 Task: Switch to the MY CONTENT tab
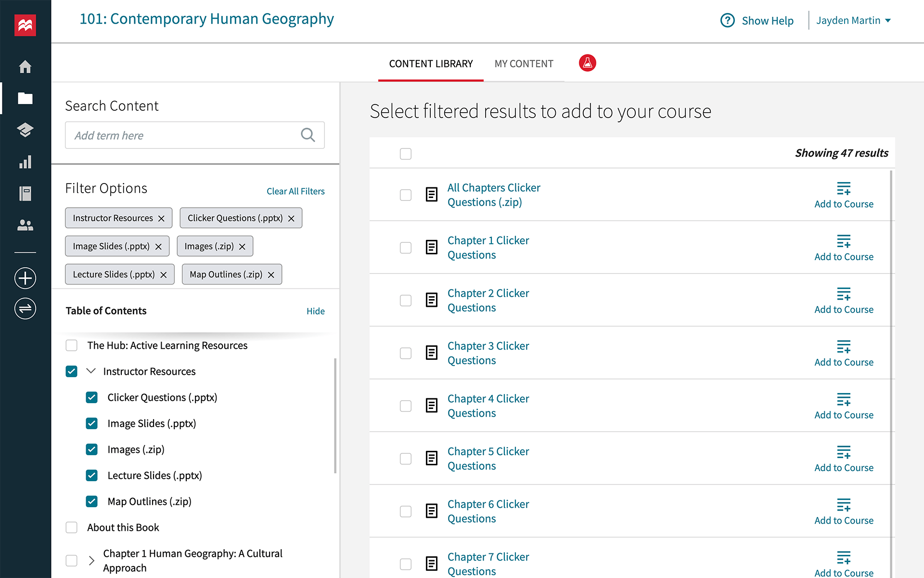[524, 63]
